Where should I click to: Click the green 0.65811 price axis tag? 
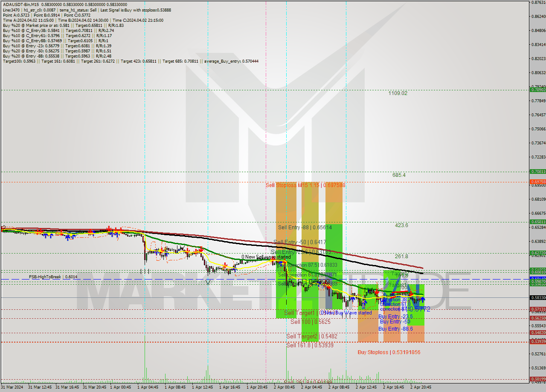tap(537, 222)
